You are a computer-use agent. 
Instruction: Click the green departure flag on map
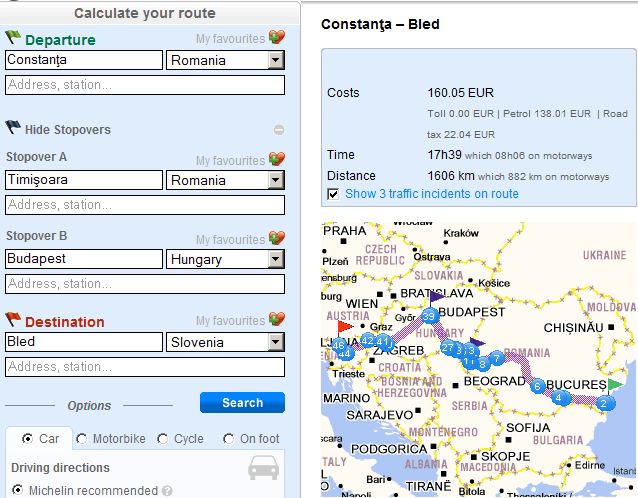(615, 384)
